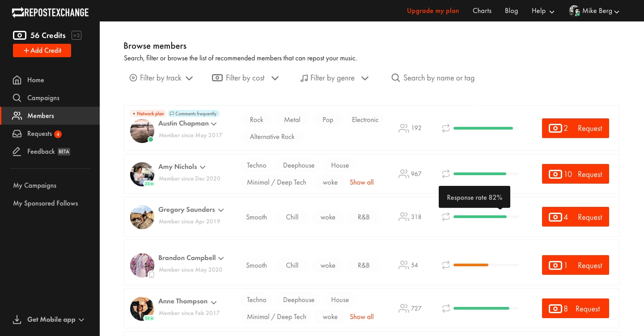Screen dimensions: 644x336
Task: Click the Search by name or tag field
Action: (x=438, y=78)
